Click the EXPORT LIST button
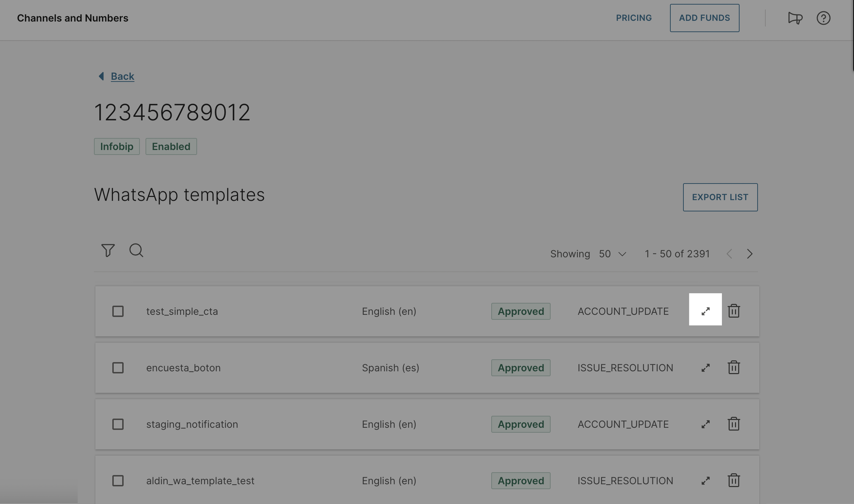The image size is (854, 504). click(x=720, y=197)
